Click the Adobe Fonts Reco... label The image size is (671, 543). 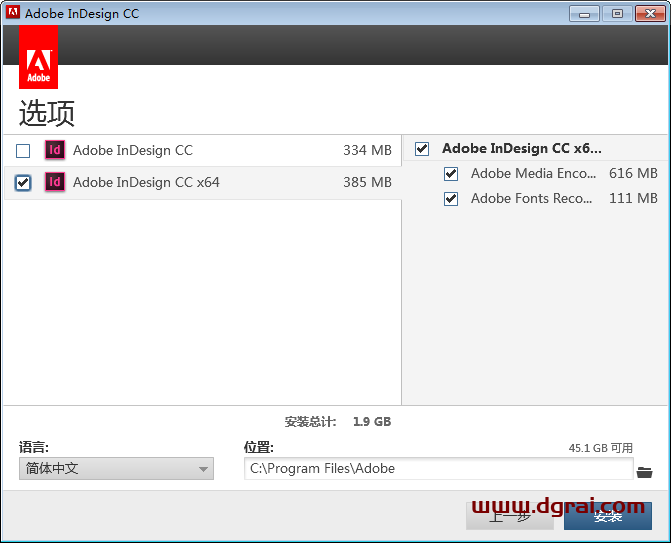click(x=532, y=199)
